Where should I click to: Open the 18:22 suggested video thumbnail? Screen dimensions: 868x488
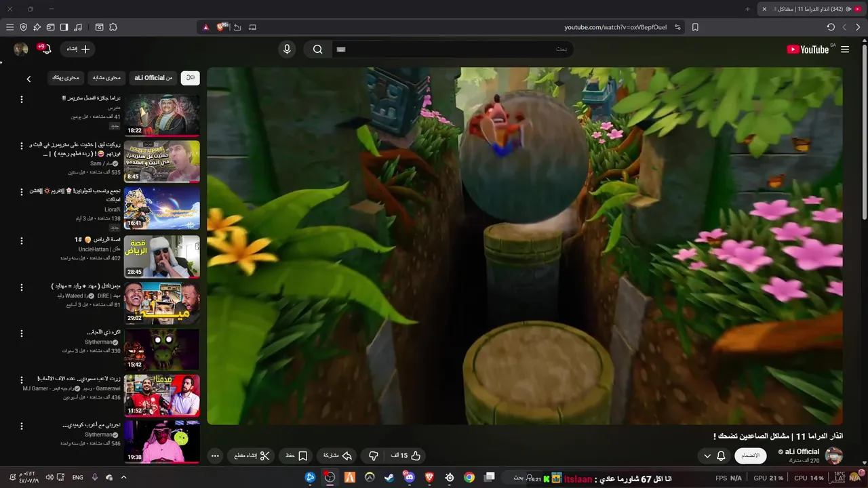(162, 115)
